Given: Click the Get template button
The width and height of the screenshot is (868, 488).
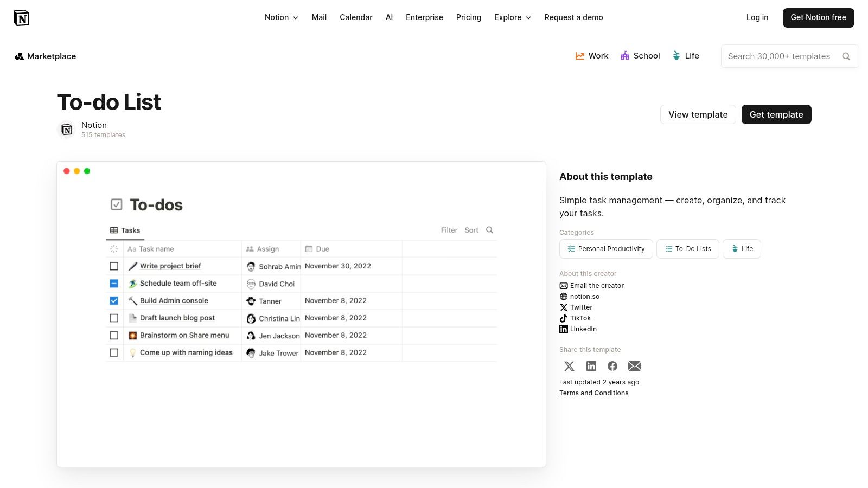Looking at the screenshot, I should point(776,114).
